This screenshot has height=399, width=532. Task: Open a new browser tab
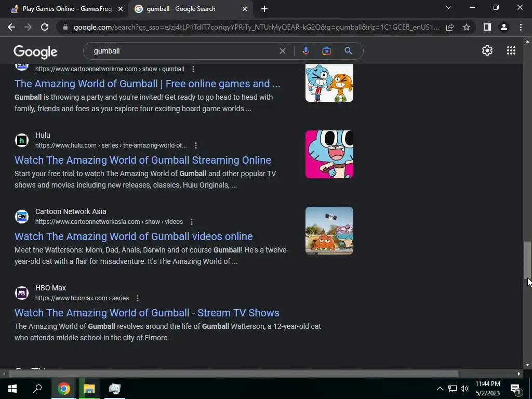tap(264, 9)
